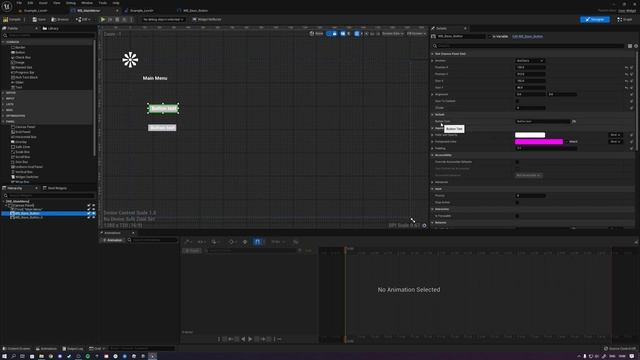Open the details panel settings gear
The image size is (640, 360).
[636, 46]
